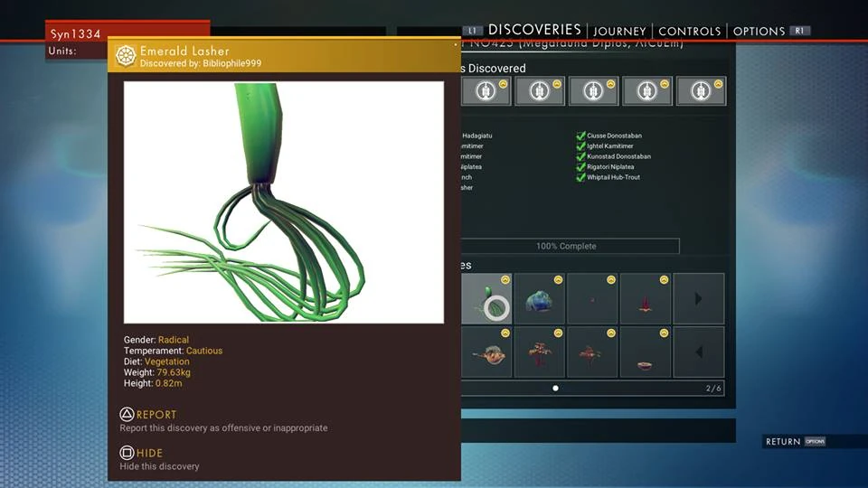Click the white page indicator dot
868x488 pixels.
tap(555, 389)
